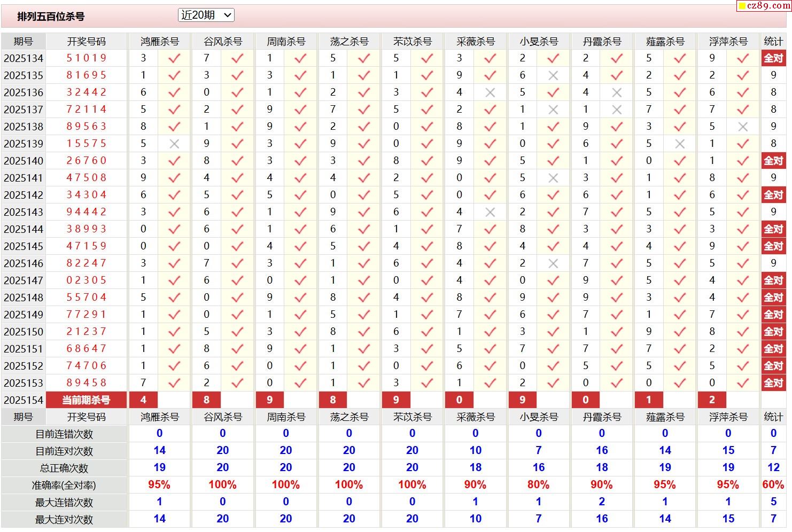
Task: Click the red check for 鸿雁杀号 in row 2025134
Action: point(174,58)
